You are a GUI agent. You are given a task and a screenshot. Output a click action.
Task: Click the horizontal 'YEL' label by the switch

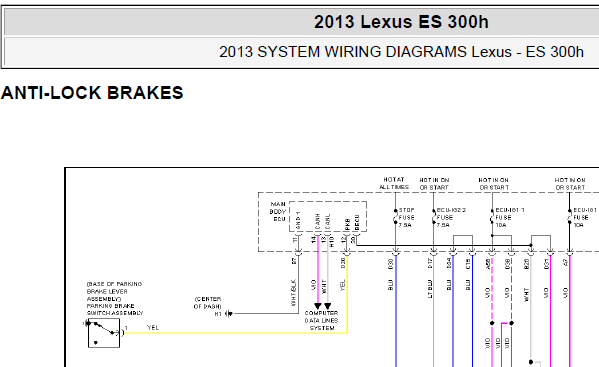[153, 328]
